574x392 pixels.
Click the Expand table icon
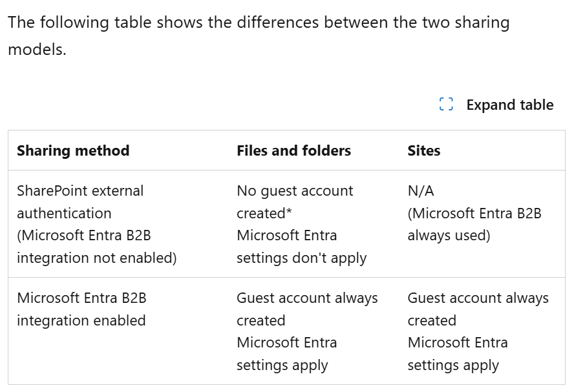446,105
